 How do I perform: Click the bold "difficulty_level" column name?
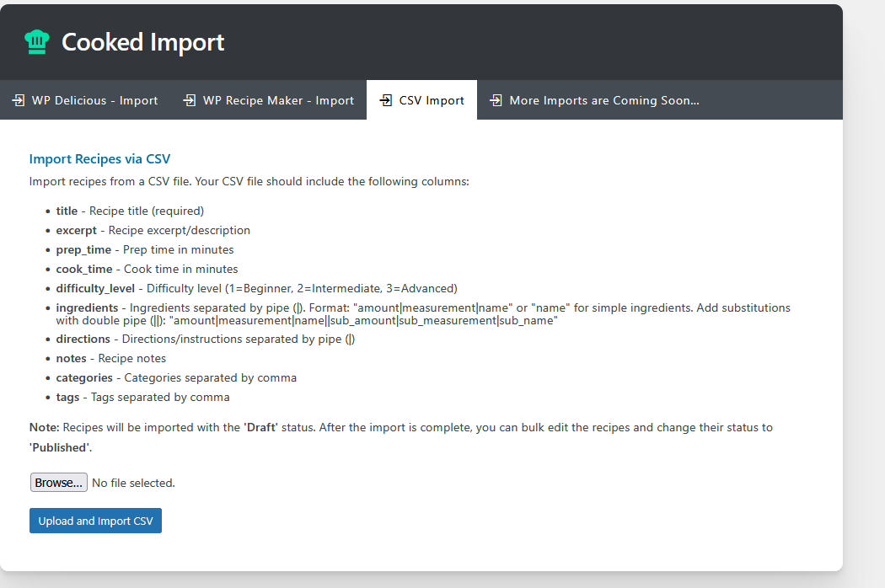coord(95,288)
